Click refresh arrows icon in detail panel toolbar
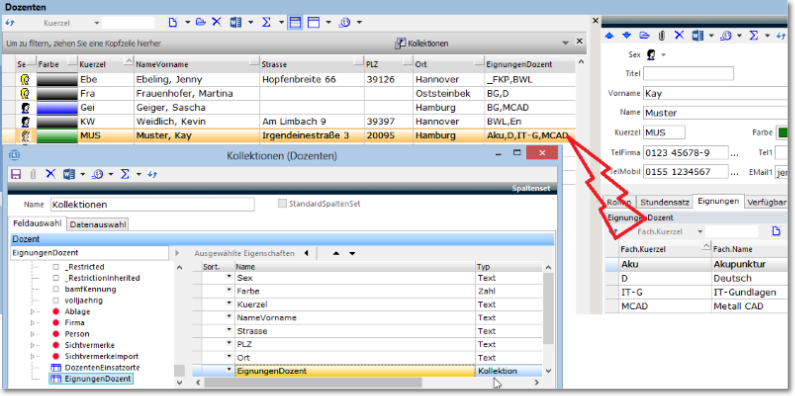 (x=781, y=35)
